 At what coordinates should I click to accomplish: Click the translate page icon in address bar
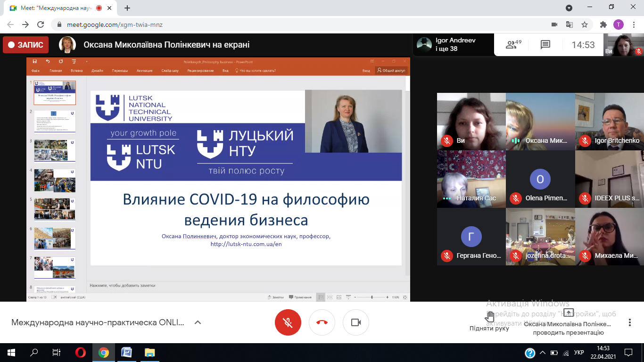570,25
